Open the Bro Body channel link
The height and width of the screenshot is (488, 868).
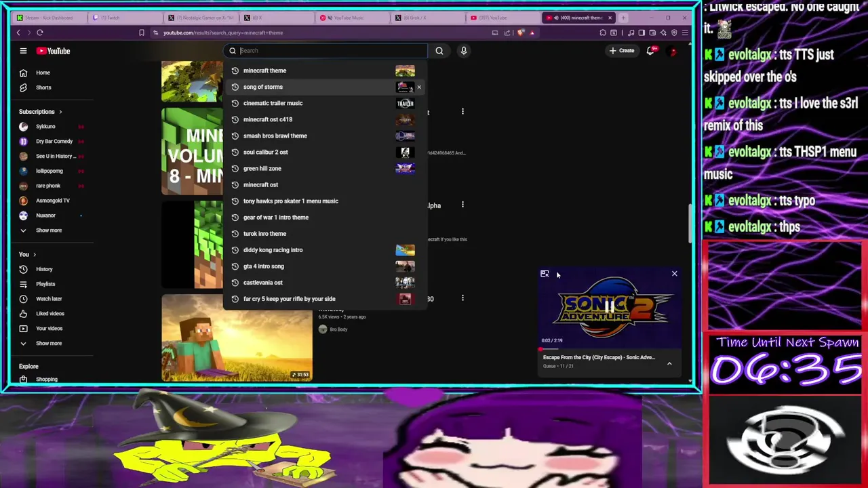click(338, 329)
